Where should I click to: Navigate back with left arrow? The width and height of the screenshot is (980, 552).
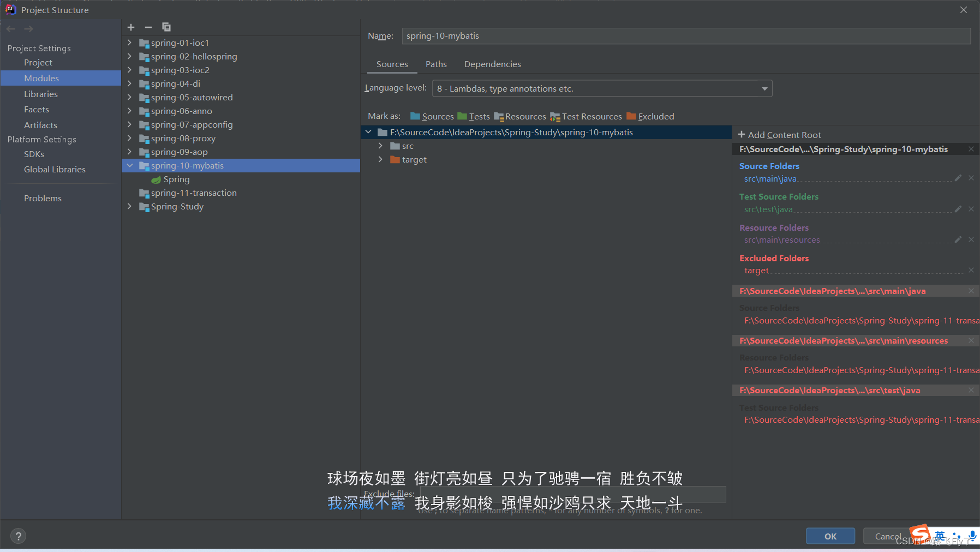click(11, 29)
